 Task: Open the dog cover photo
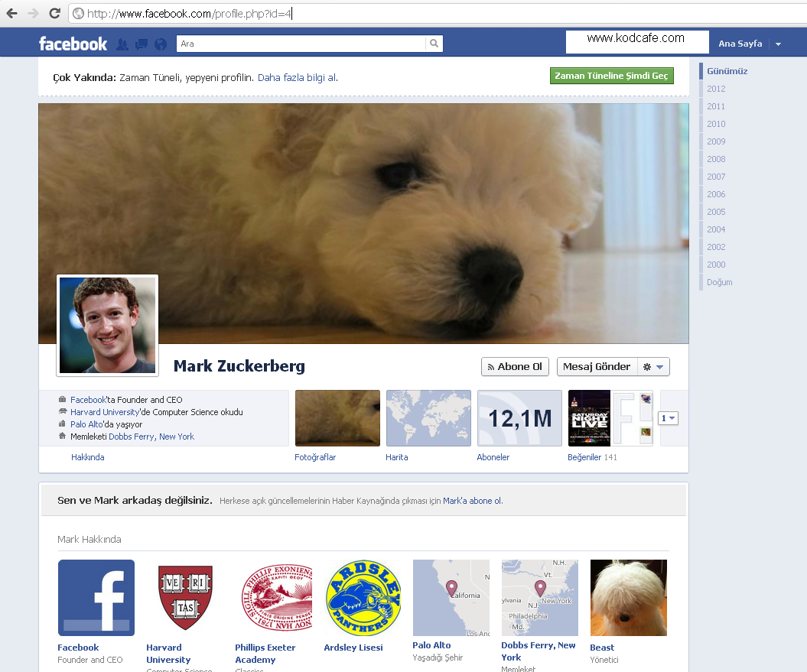363,223
